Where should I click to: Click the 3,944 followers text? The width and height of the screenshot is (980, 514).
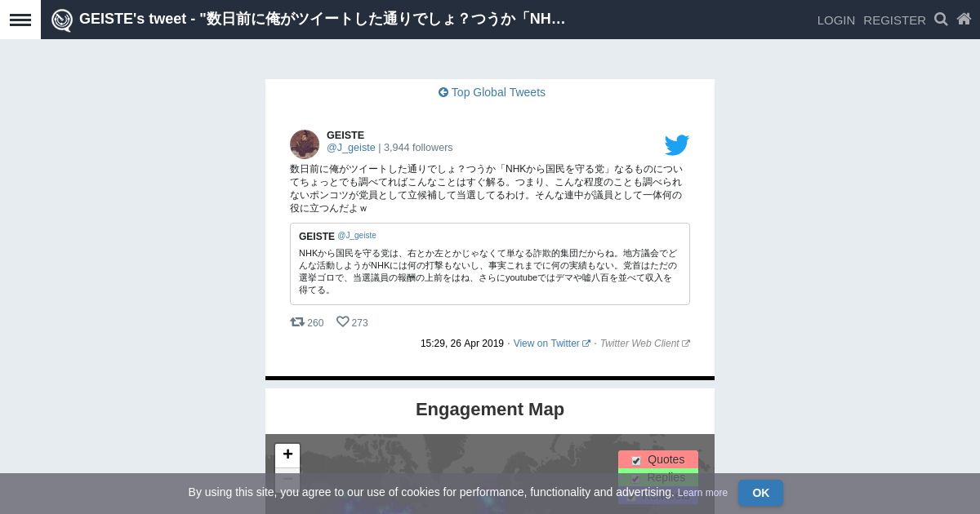[x=418, y=148]
